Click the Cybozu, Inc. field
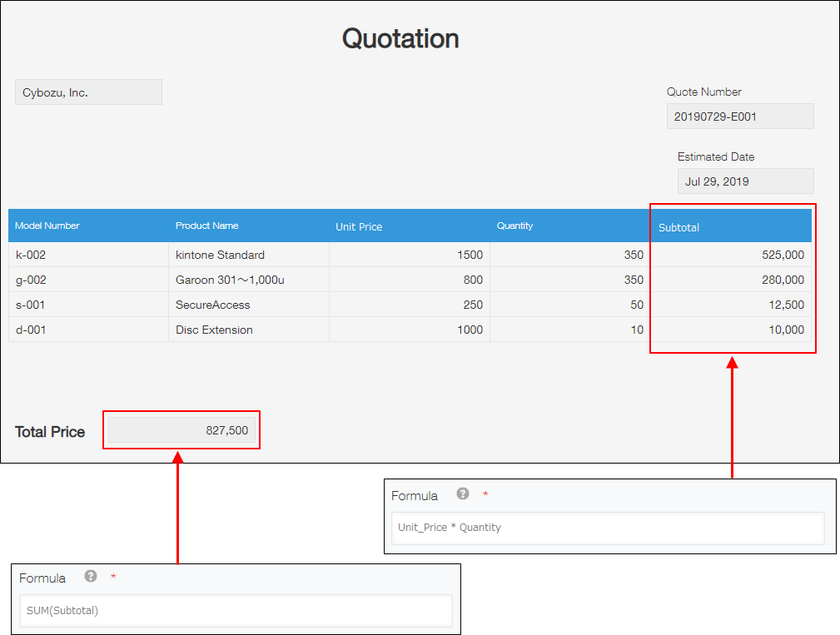This screenshot has height=635, width=840. (87, 92)
